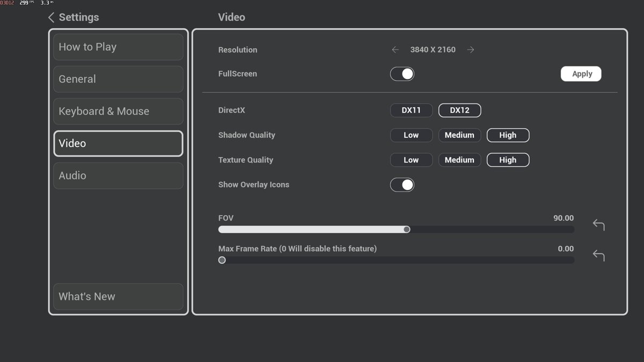Click the Max Frame Rate value 0.00
The image size is (644, 362).
pyautogui.click(x=566, y=249)
